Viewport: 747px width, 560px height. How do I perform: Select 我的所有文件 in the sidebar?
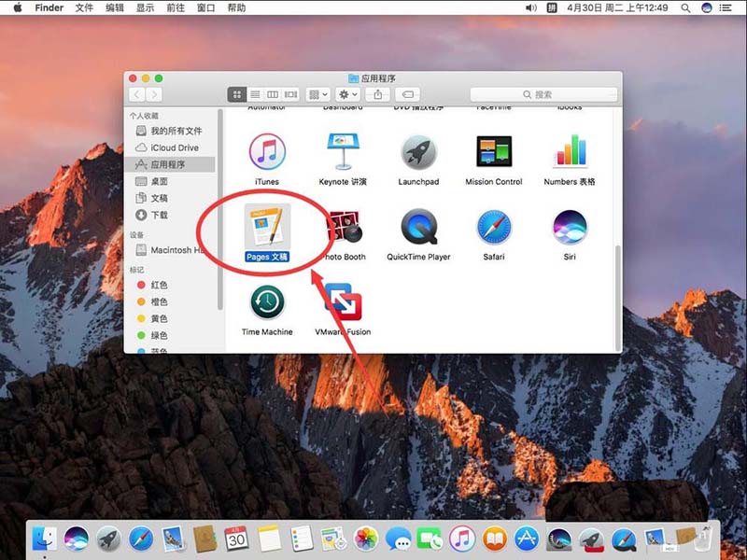(170, 131)
